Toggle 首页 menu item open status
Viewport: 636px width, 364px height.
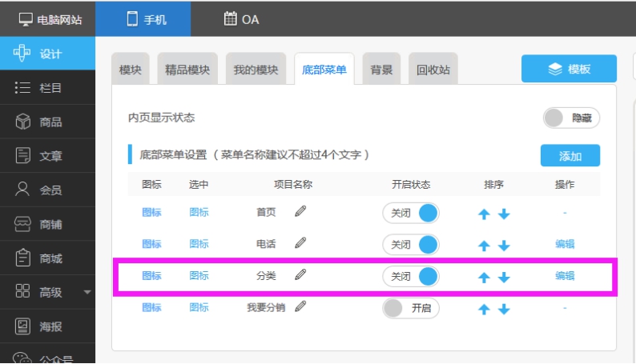[x=411, y=213]
